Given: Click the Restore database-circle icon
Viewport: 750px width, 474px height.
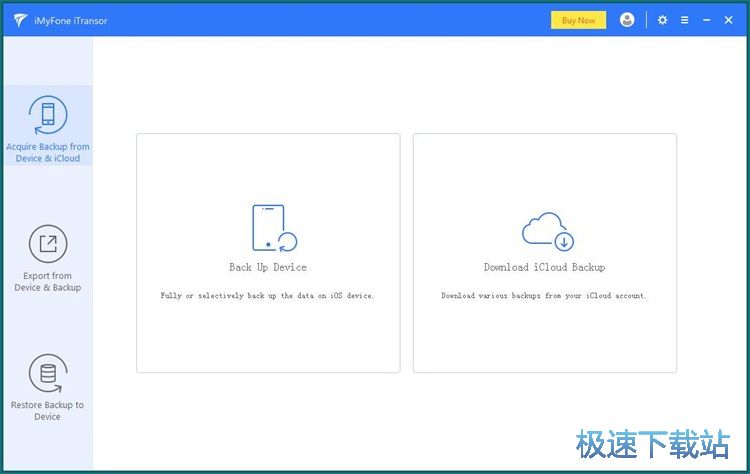Looking at the screenshot, I should [x=48, y=374].
